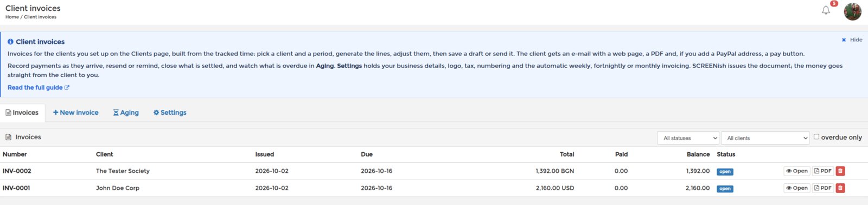Open the Read the full guide link
The height and width of the screenshot is (205, 868).
[39, 88]
